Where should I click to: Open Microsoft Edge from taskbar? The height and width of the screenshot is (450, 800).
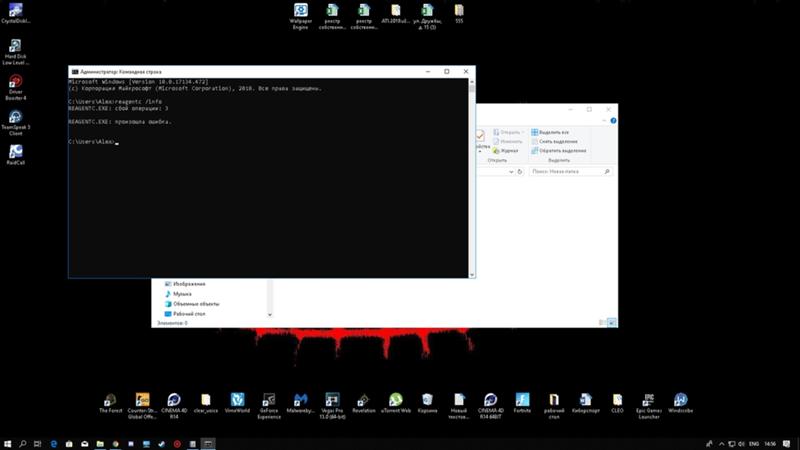(x=54, y=444)
